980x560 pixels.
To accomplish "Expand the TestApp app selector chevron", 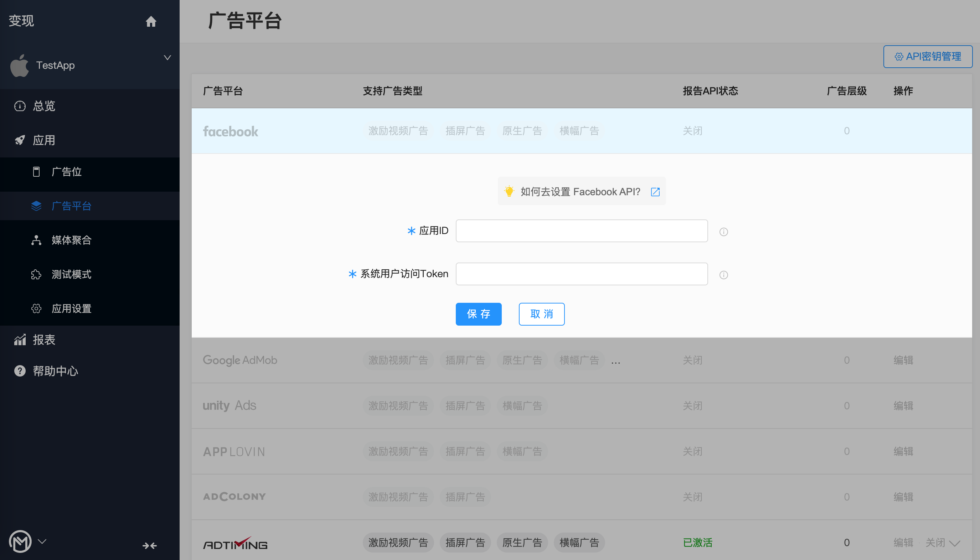I will [x=167, y=58].
